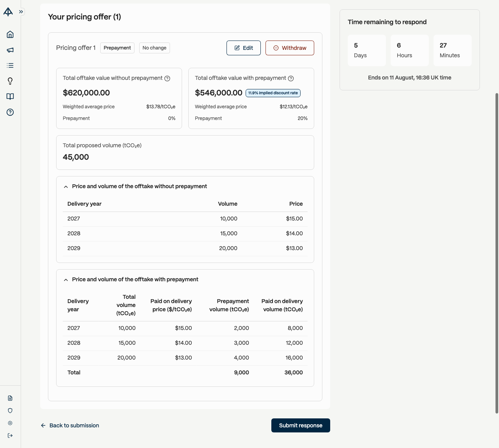
Task: Collapse offtake without prepayment section
Action: pos(66,187)
